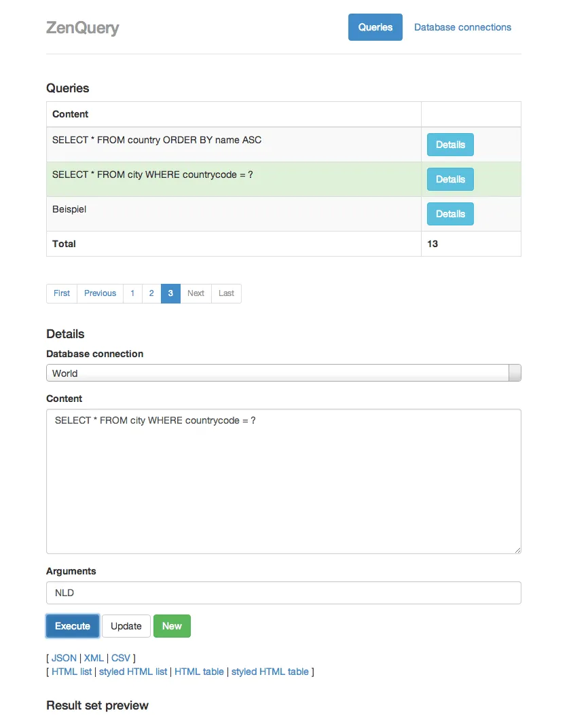The image size is (588, 715).
Task: Jump to page 2
Action: (151, 293)
